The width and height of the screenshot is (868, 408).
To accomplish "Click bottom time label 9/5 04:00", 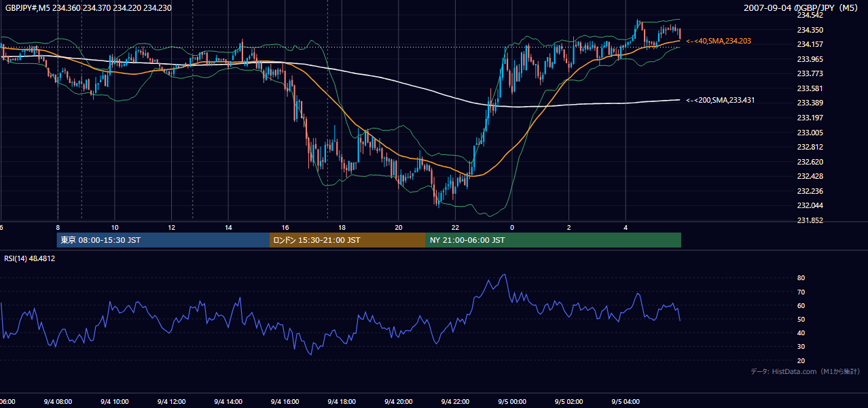I will pyautogui.click(x=626, y=402).
